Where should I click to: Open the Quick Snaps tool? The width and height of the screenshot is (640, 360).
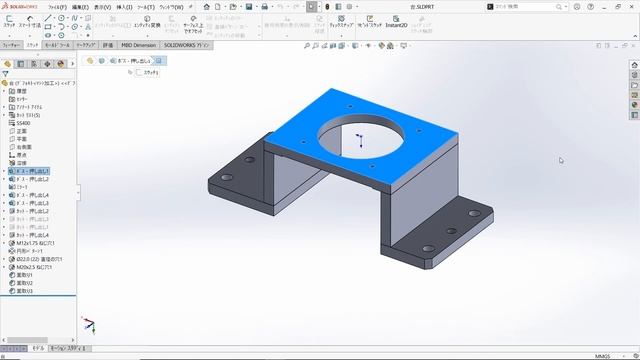(341, 22)
